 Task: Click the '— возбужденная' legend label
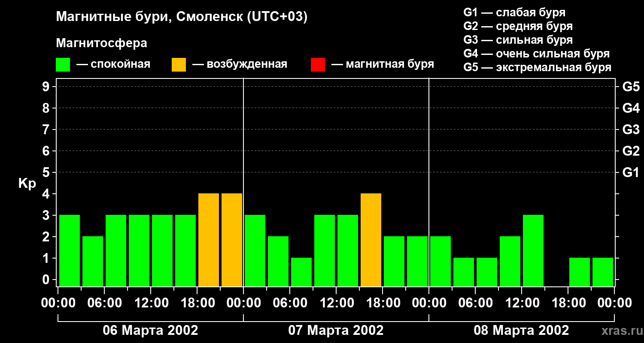coord(240,65)
